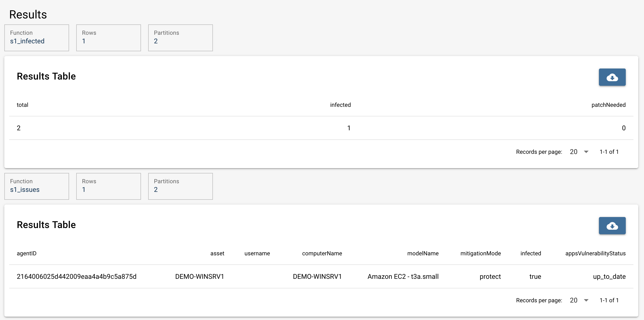Sort by the modelName column header
Screen dimensions: 644x320
pos(423,253)
